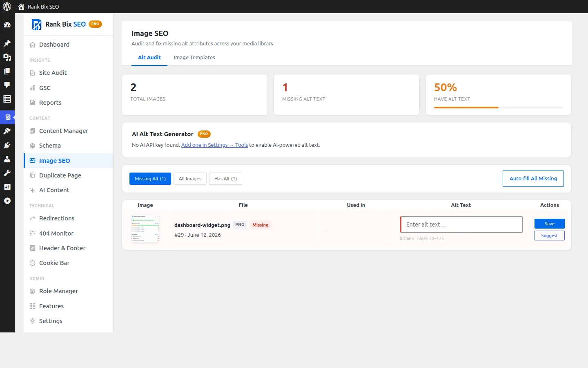Viewport: 588px width, 368px height.
Task: Click the Duplicate Page copy icon
Action: (x=32, y=175)
